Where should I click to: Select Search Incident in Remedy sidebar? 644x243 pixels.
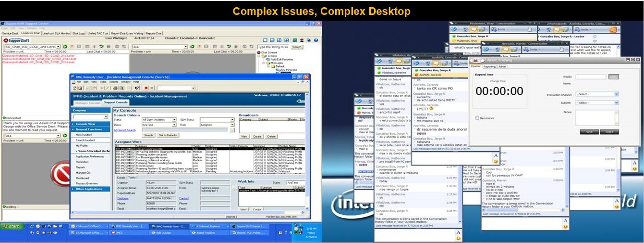85,140
